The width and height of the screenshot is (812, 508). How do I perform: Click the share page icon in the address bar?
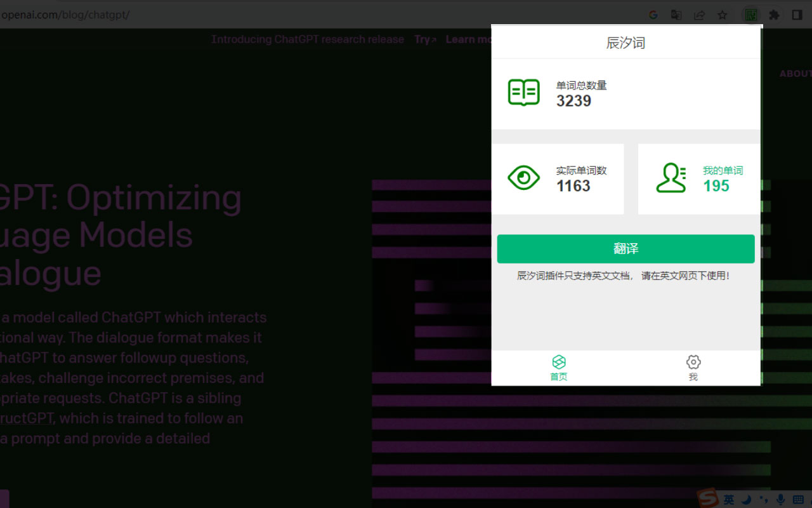pyautogui.click(x=699, y=15)
